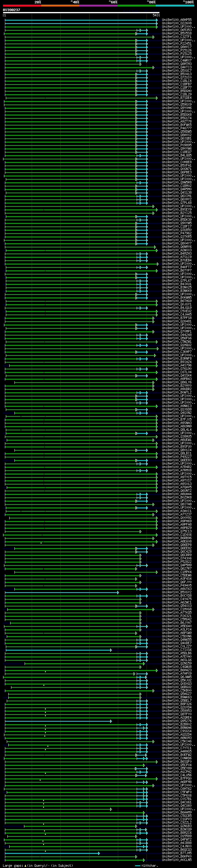Click the orange ~40% identity legend bar

pyautogui.click(x=60, y=6)
